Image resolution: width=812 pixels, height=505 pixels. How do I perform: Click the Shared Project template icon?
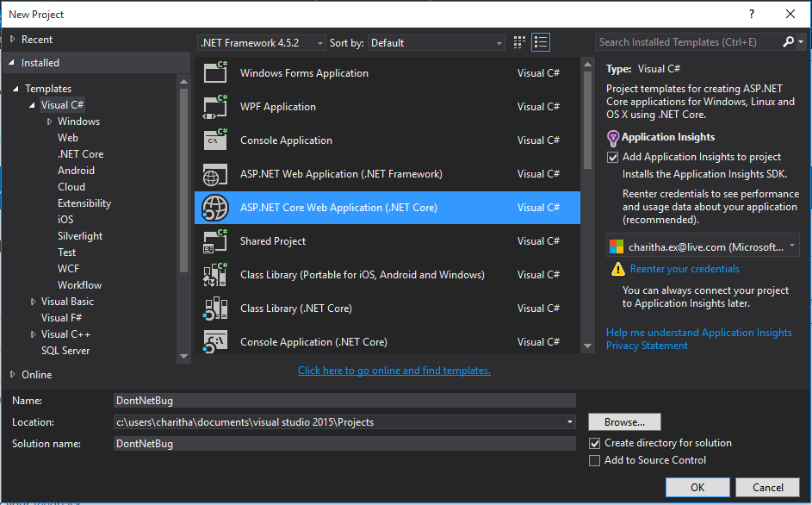click(214, 241)
